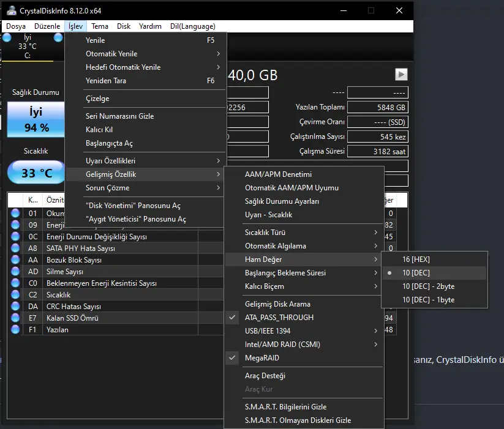This screenshot has height=429, width=504.
Task: Click the blue status orb of row DA
Action: click(x=15, y=306)
